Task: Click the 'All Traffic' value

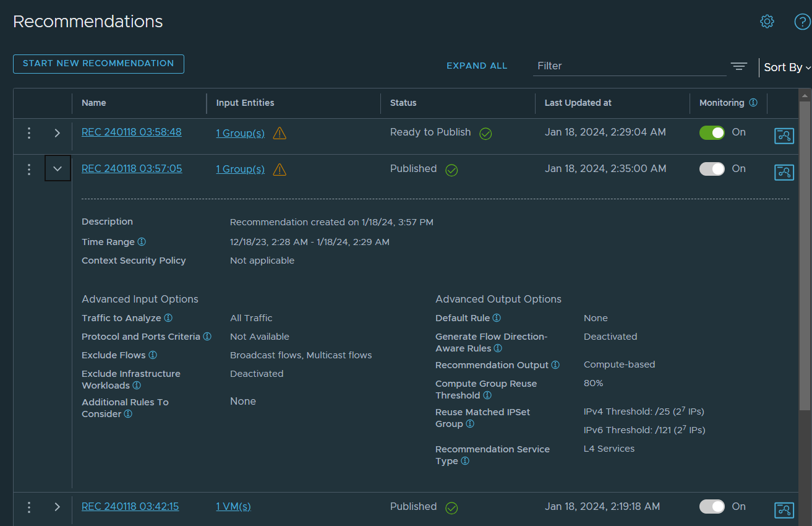Action: click(x=251, y=318)
